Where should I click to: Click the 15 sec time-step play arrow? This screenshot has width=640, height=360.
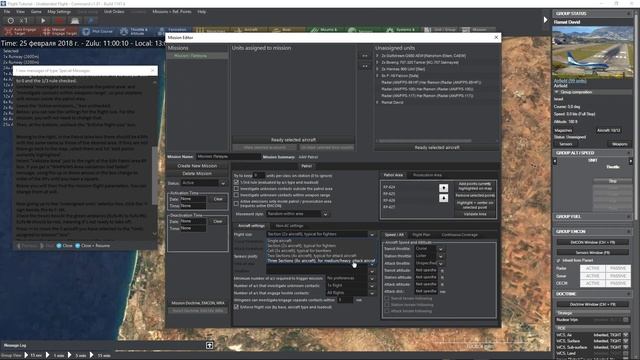point(27,355)
